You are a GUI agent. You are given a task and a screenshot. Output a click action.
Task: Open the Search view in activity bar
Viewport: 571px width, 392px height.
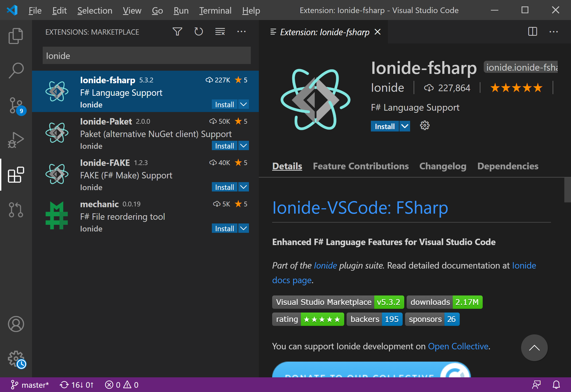coord(16,70)
